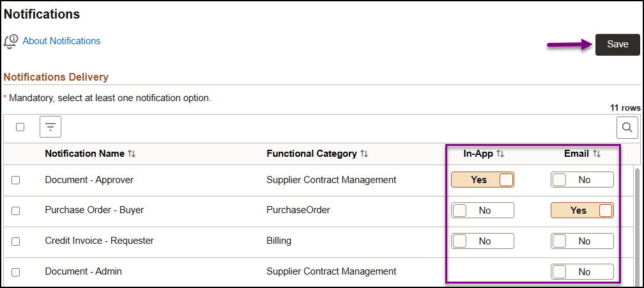Turn off In-App for Document - Approver

pos(482,180)
